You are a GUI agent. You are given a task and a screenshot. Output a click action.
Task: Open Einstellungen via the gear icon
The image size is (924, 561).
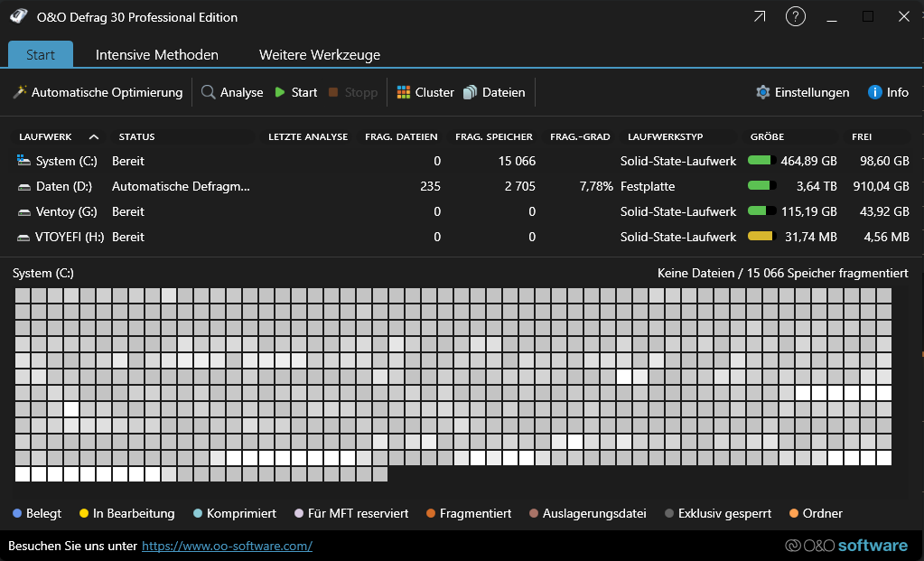click(763, 92)
